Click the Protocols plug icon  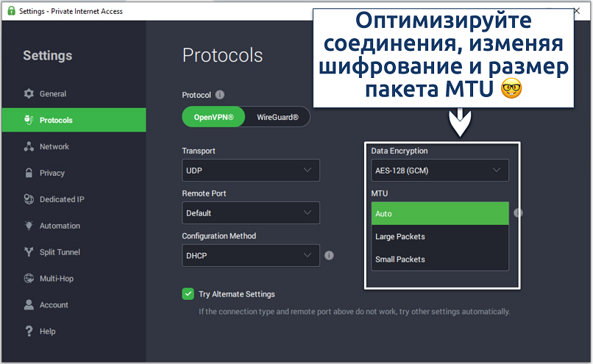(x=29, y=120)
